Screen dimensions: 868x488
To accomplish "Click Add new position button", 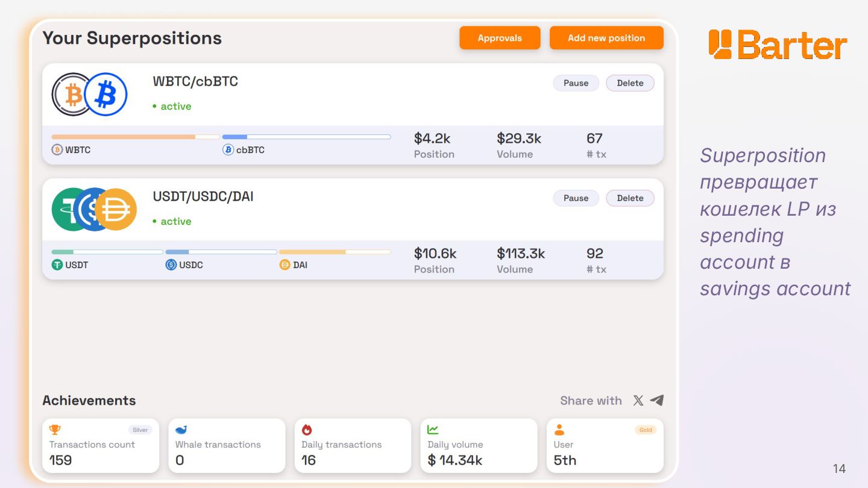I will click(x=606, y=38).
